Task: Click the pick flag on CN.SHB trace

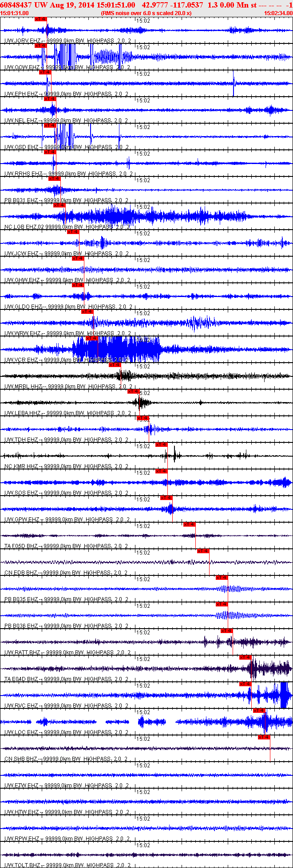Action: click(264, 737)
